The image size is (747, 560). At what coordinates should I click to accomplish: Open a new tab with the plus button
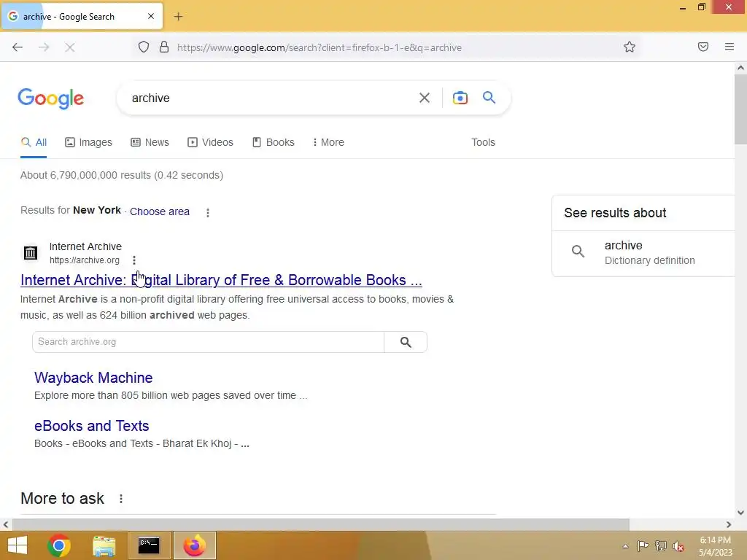178,17
